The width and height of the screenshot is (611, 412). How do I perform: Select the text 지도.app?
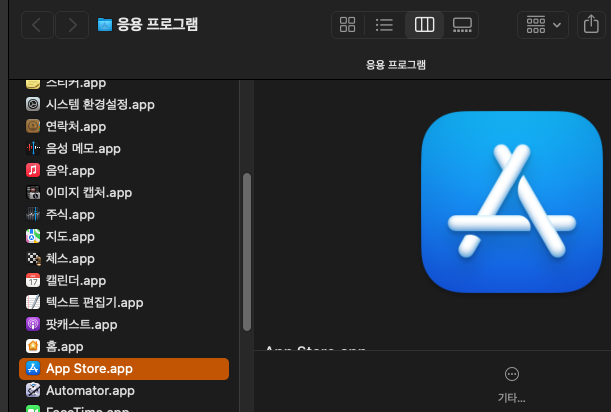70,237
